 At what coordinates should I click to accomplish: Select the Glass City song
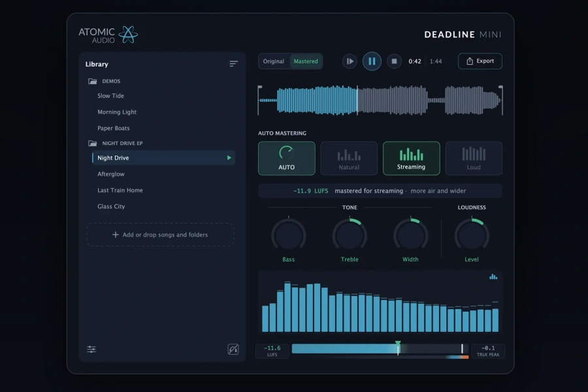click(x=111, y=206)
